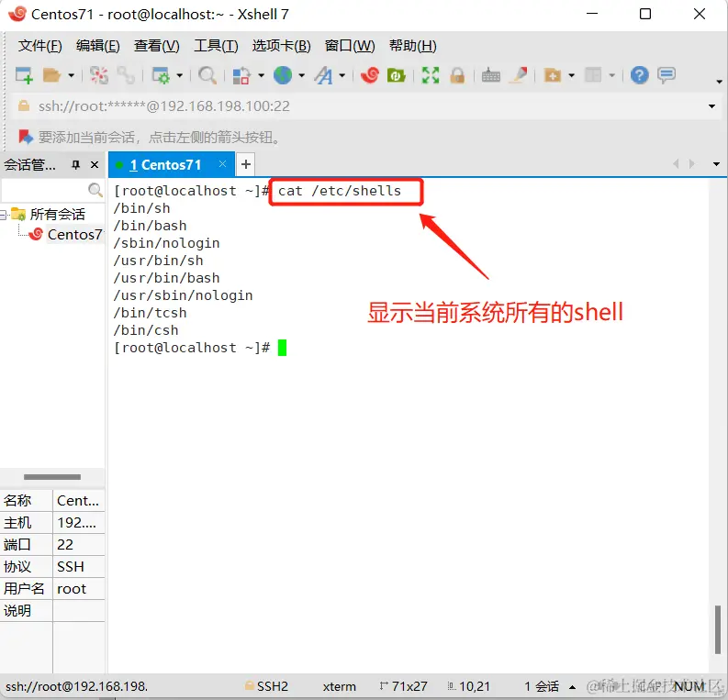Screen dimensions: 728x700
Task: Click the globe encoding icon
Action: click(x=282, y=75)
